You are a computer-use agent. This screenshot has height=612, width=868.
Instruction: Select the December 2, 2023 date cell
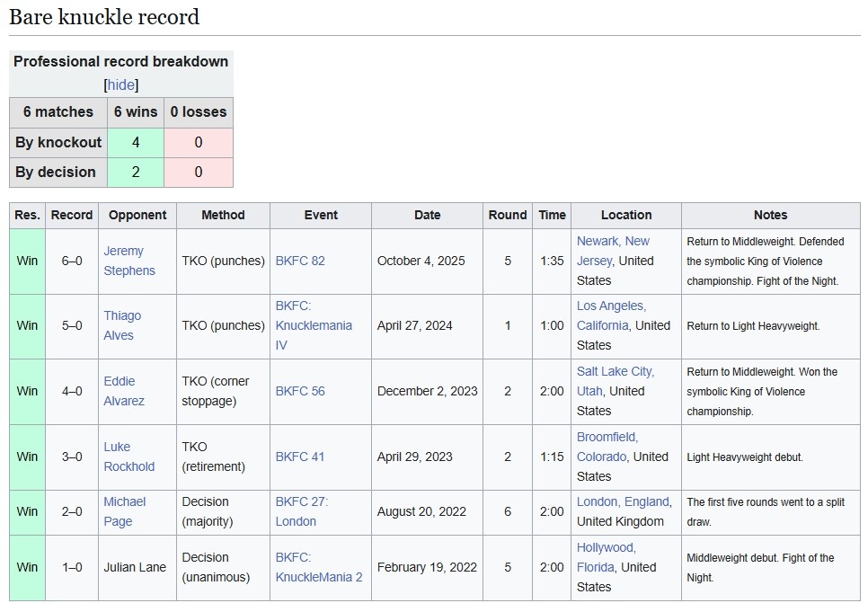click(428, 391)
